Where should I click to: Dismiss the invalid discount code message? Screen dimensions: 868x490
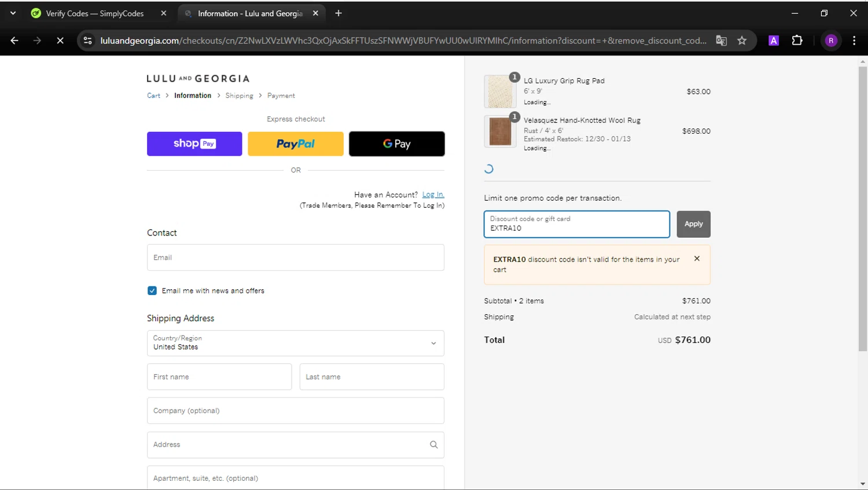point(697,259)
